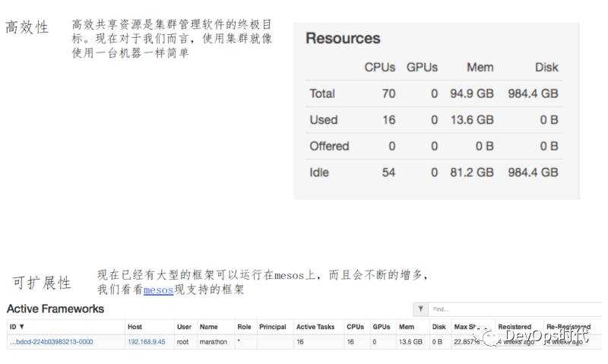Viewport: 608px width, 364px height.
Task: Sort by the Host column header
Action: tap(135, 327)
